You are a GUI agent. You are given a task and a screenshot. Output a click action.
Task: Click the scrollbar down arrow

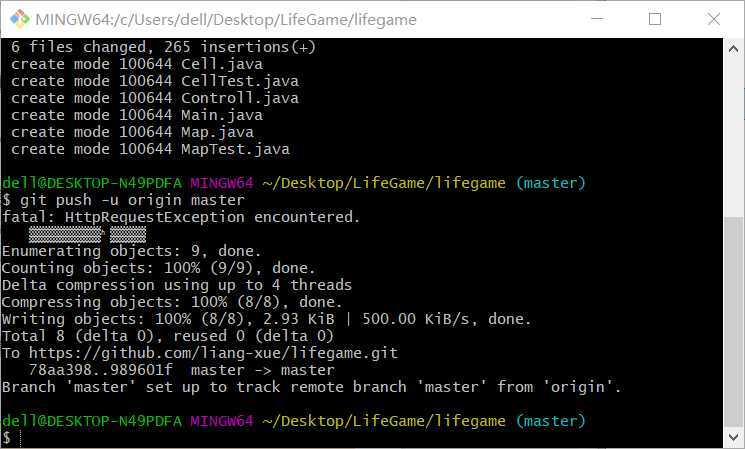(x=733, y=436)
